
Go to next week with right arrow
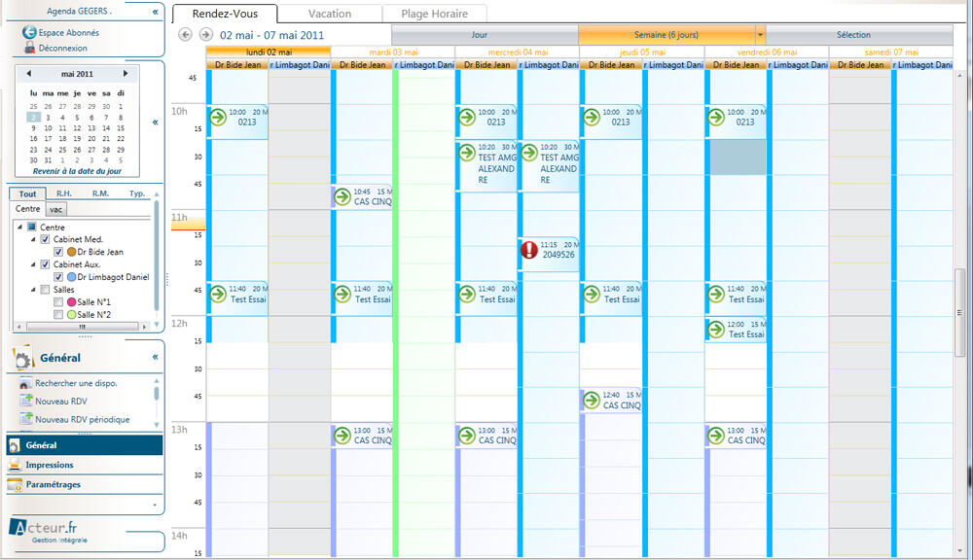pyautogui.click(x=205, y=34)
